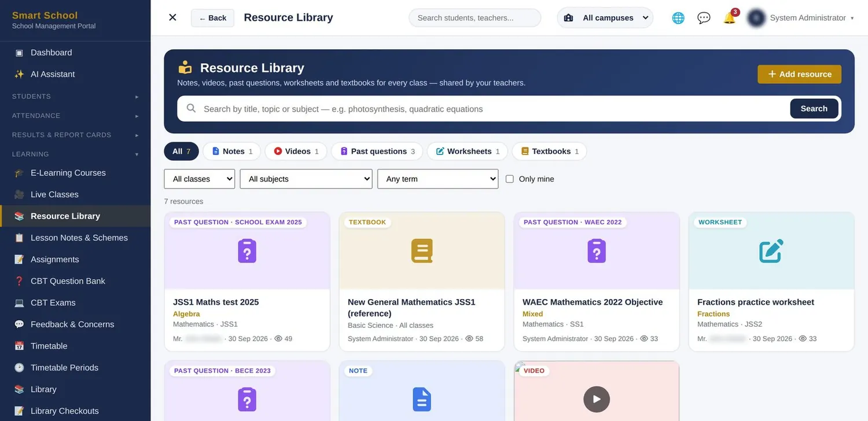The image size is (868, 421).
Task: Click the book icon on the textbook card
Action: coord(422,251)
